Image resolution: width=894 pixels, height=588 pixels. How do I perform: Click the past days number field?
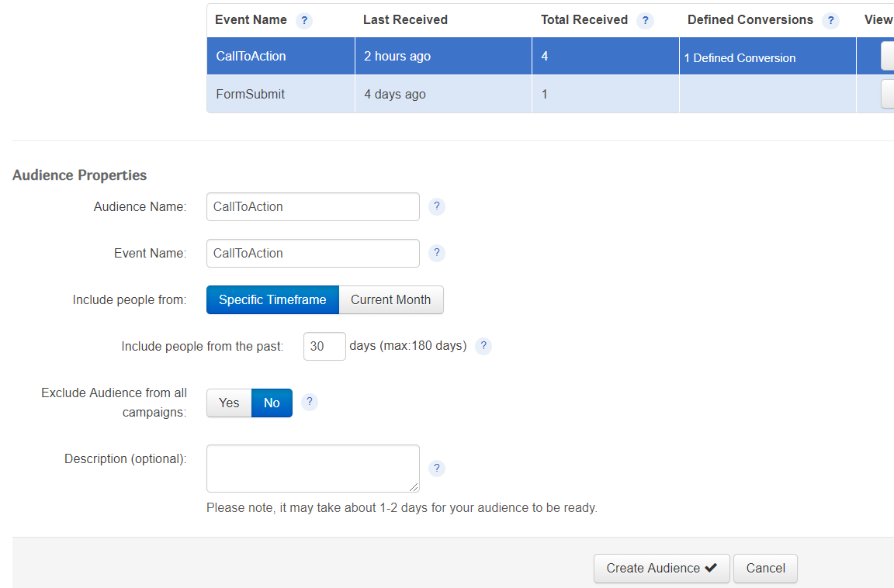click(324, 347)
